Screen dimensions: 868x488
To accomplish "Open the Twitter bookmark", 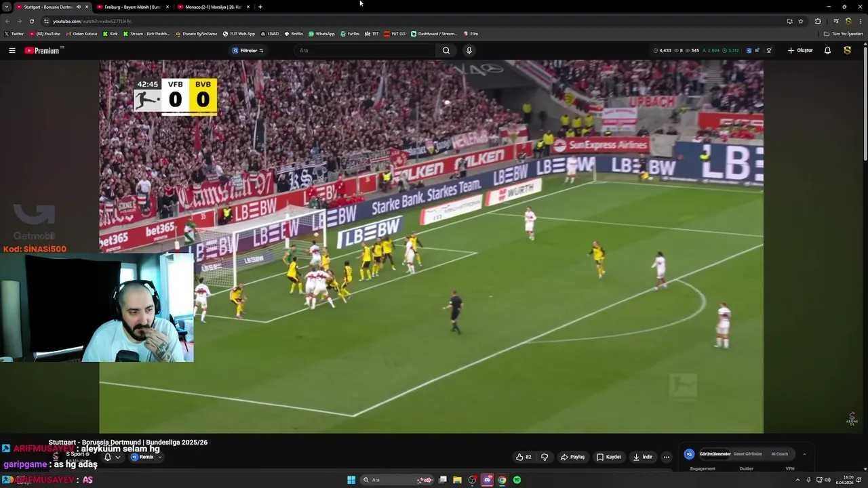I will pos(14,33).
